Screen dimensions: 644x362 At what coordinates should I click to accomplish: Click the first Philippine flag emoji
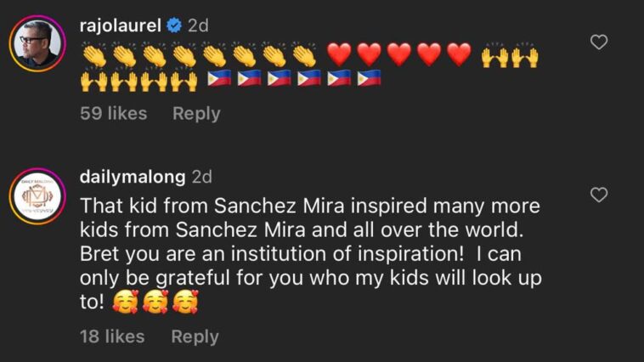(x=219, y=78)
